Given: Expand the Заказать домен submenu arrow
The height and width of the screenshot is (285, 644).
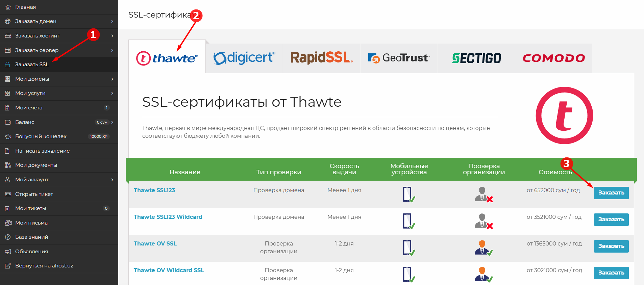Looking at the screenshot, I should (112, 21).
